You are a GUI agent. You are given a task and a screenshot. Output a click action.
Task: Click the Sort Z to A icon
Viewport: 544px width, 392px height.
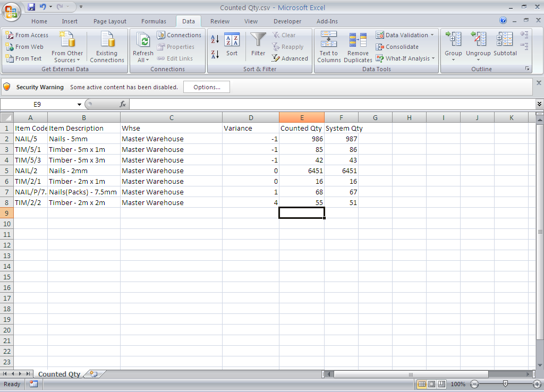[215, 54]
